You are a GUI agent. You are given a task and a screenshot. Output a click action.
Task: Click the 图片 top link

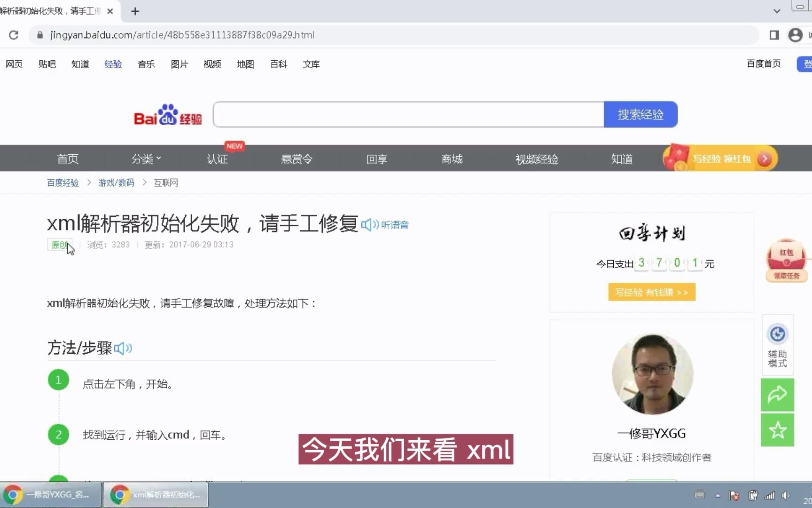[x=180, y=64]
